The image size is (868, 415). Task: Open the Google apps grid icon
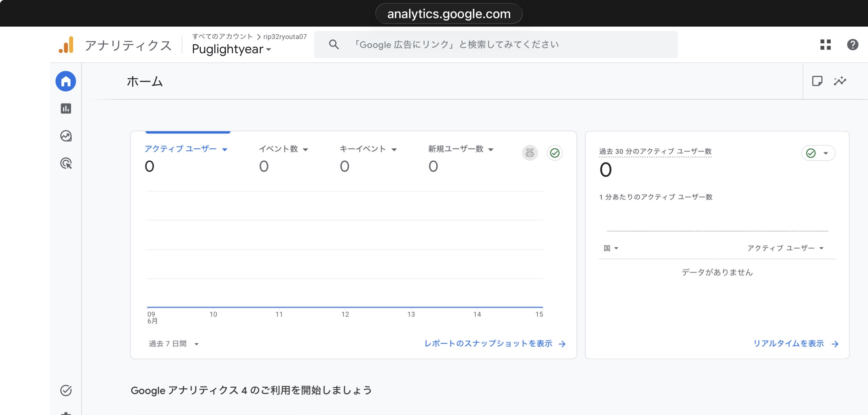825,45
